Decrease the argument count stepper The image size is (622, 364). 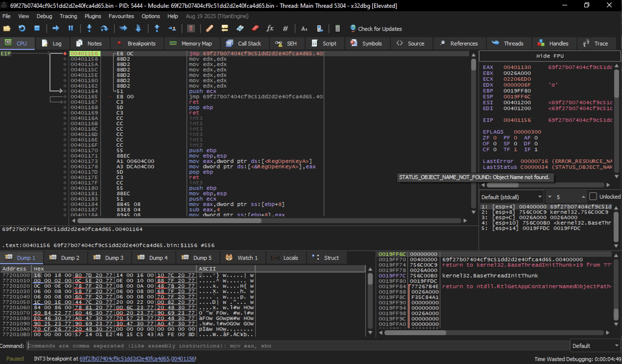coord(550,197)
